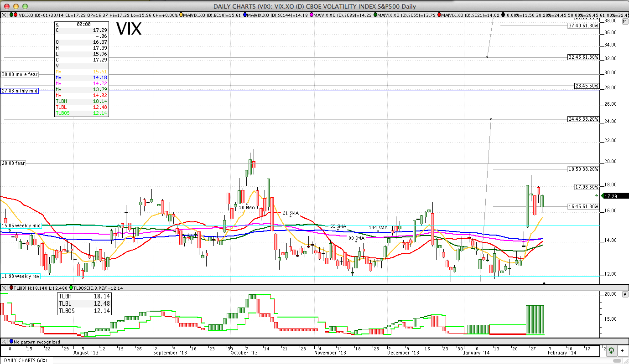Click the green TLBOSC indicator marker
This screenshot has height=364, width=629.
click(72, 288)
